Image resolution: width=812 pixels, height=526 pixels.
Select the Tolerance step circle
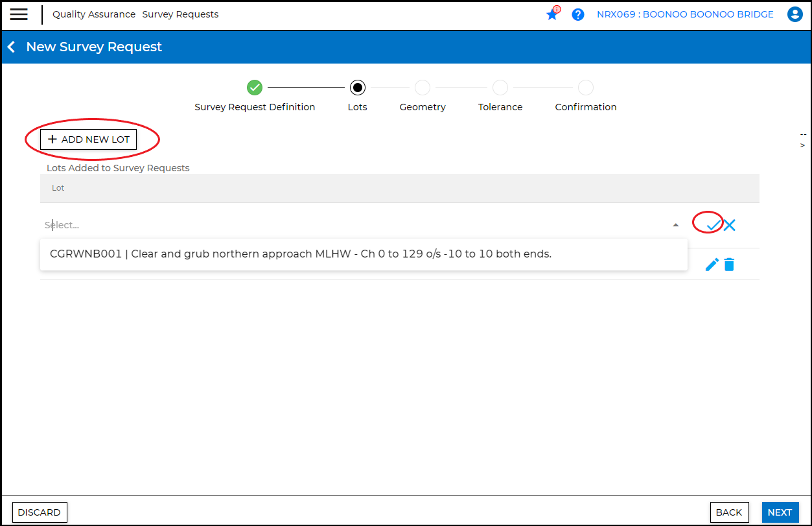pos(500,87)
